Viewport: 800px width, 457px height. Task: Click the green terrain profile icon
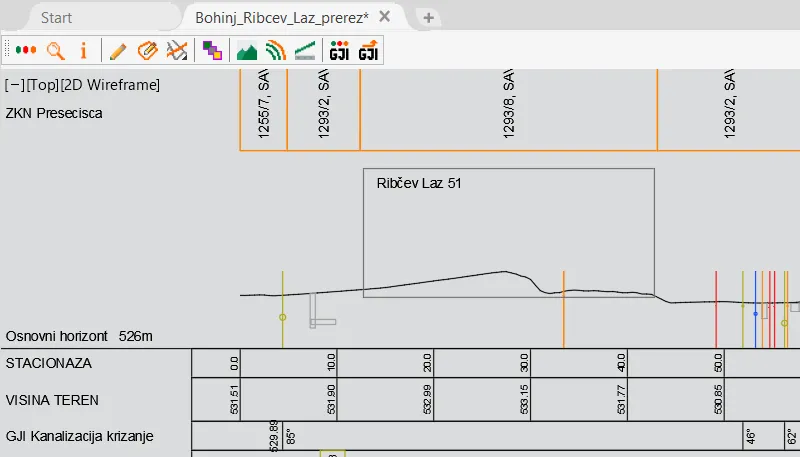point(246,49)
